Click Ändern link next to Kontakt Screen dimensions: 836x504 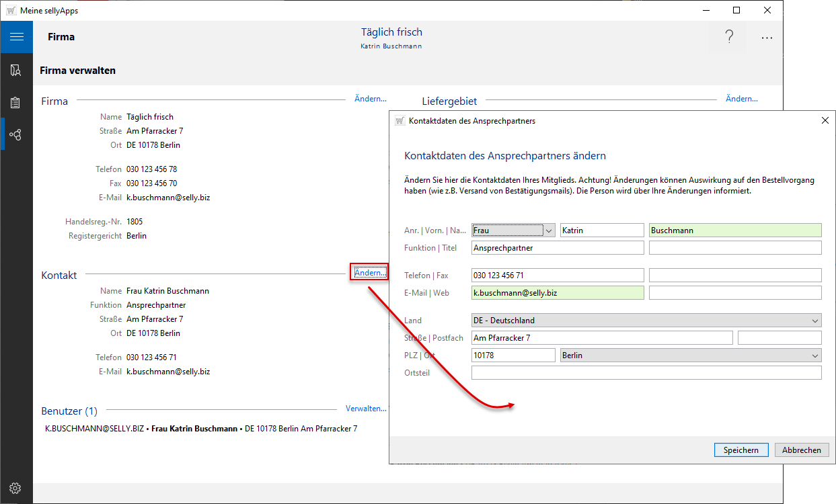point(370,273)
